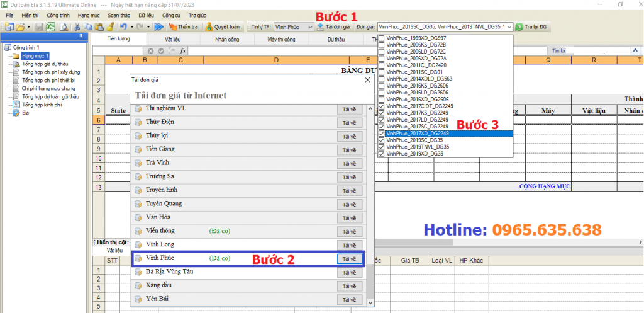Click the Save icon in the toolbar

pos(39,27)
